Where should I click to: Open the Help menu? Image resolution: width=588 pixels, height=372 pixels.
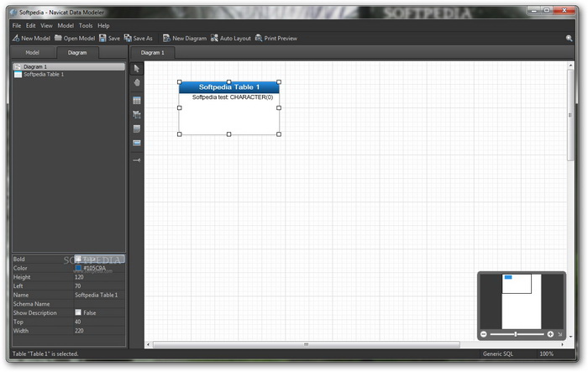point(103,25)
